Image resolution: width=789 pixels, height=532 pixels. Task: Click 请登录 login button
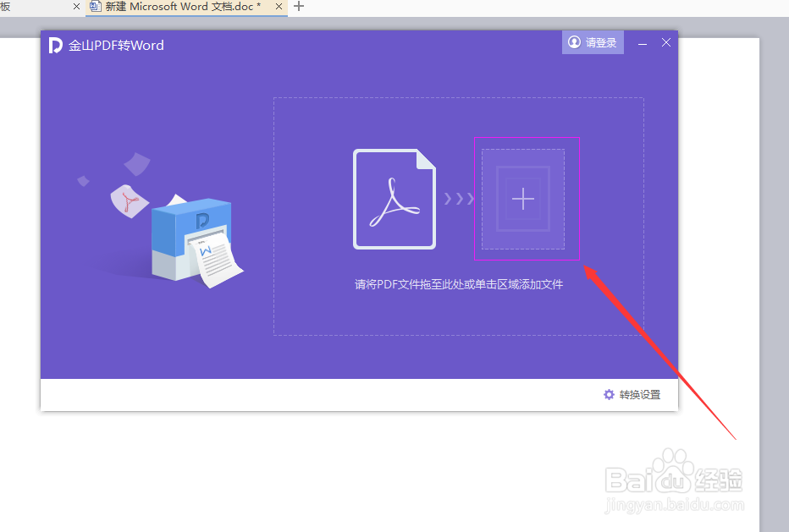coord(593,42)
